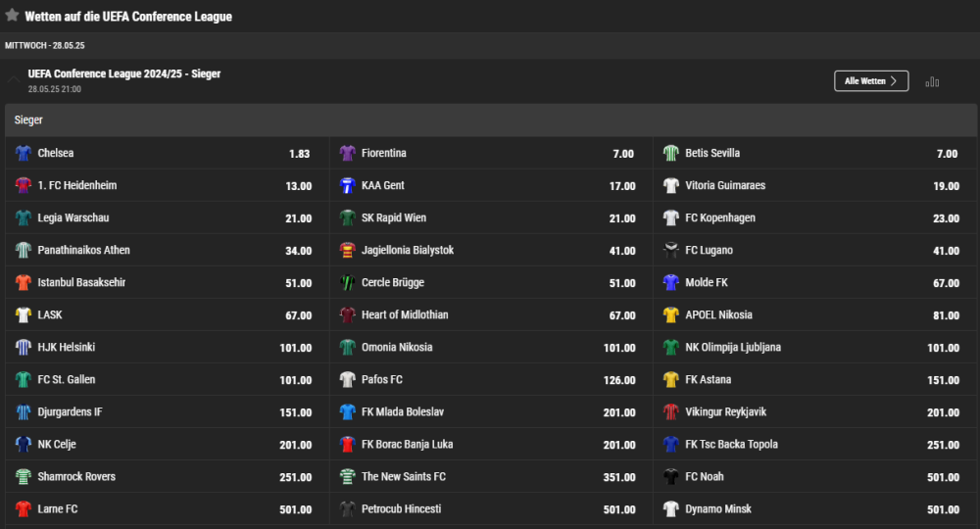
Task: Click the Chelsea jersey icon
Action: (24, 154)
